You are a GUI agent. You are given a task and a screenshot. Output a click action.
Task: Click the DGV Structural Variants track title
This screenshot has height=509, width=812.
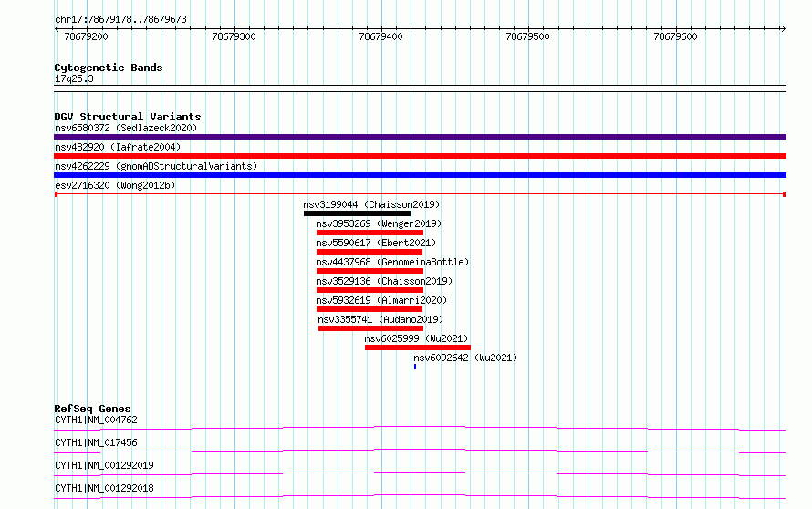click(128, 117)
